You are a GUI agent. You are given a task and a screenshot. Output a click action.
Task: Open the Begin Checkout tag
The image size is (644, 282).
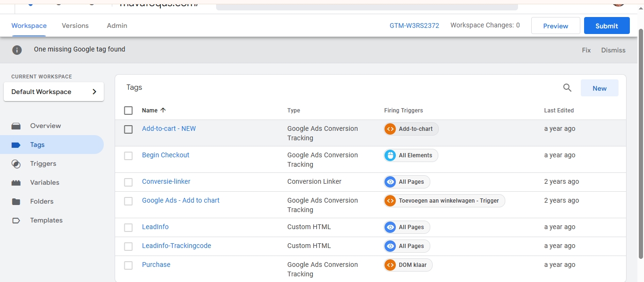(x=166, y=155)
